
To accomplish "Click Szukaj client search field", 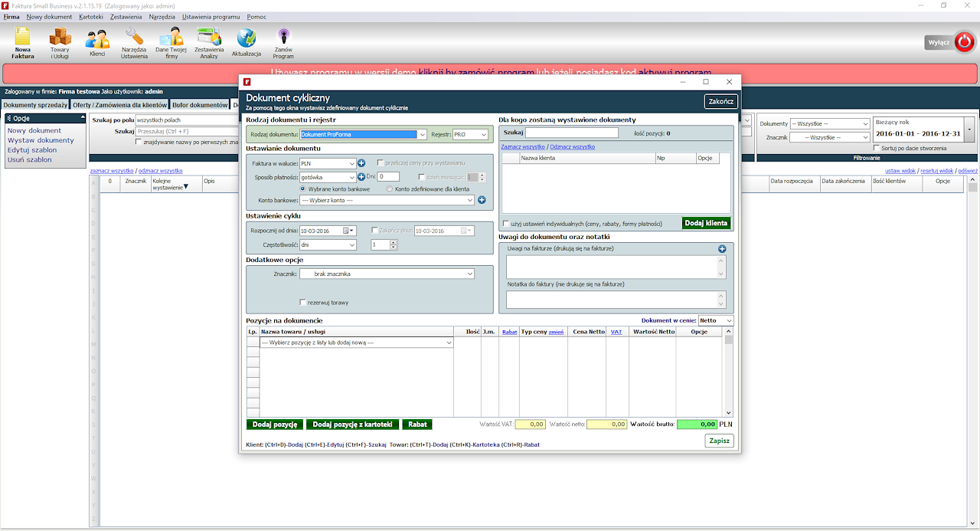I will (x=571, y=133).
